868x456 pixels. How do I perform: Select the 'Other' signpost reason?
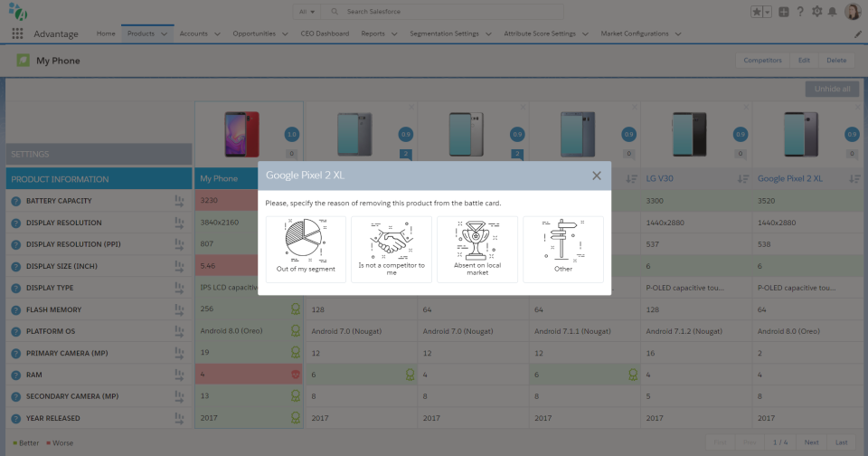pos(562,249)
